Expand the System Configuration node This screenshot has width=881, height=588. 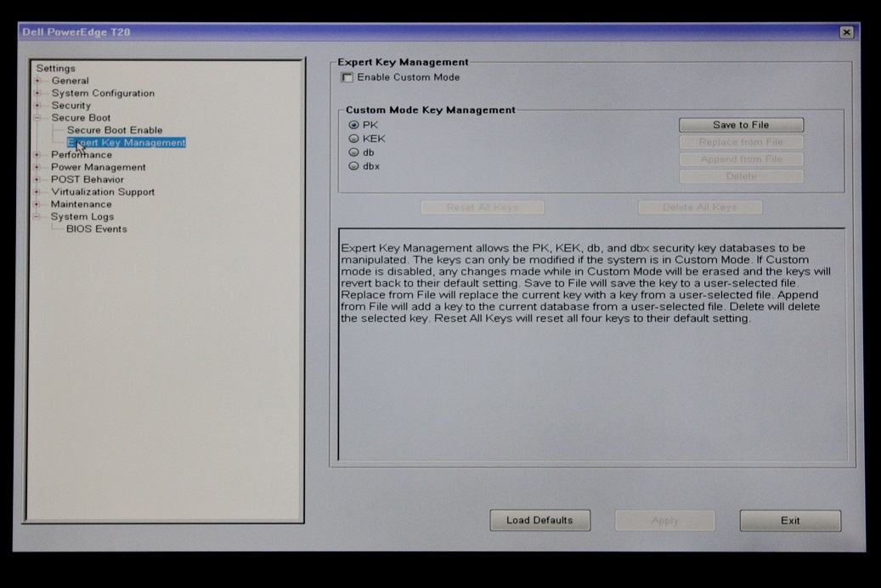coord(37,93)
